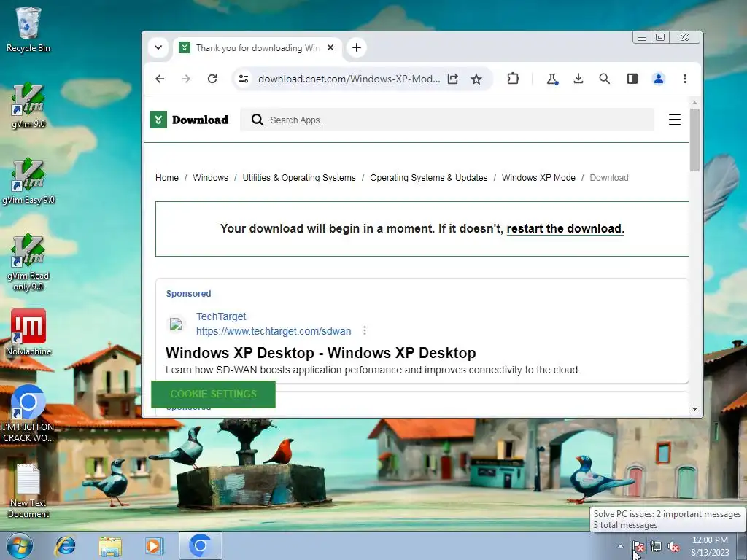
Task: Click page scrollbar up arrow
Action: point(694,103)
